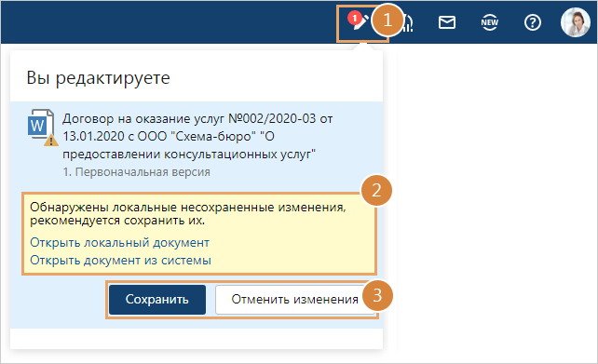Click the partially hidden chart icon in header
The width and height of the screenshot is (598, 364).
408,23
